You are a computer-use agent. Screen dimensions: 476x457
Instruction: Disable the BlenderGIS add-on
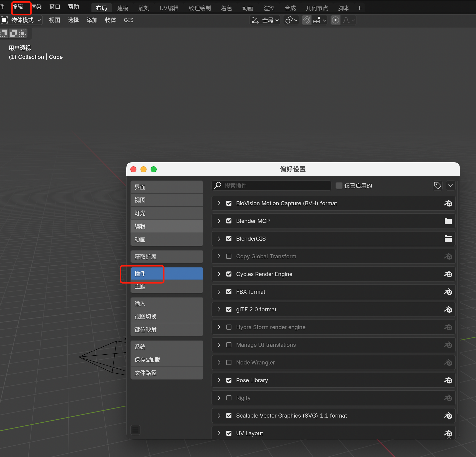[x=229, y=239]
